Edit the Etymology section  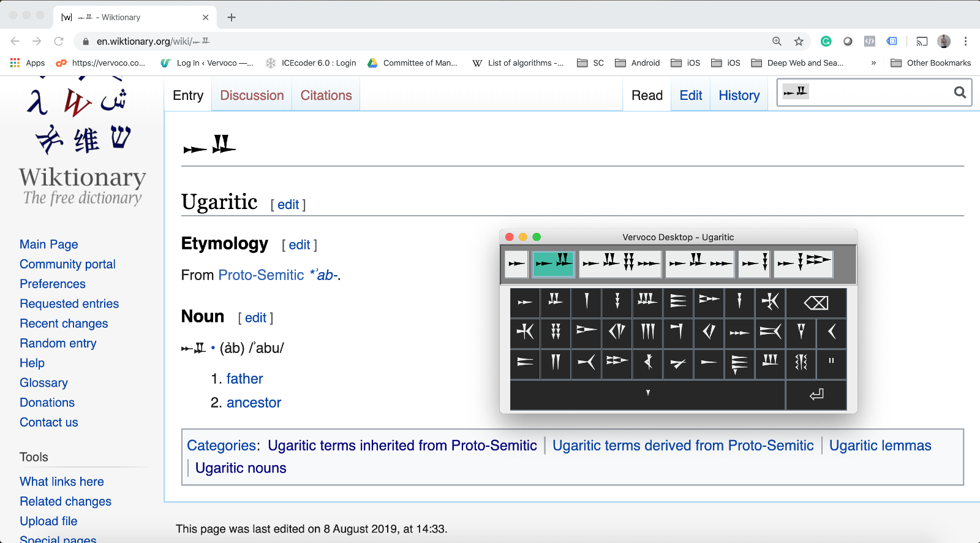click(x=300, y=245)
